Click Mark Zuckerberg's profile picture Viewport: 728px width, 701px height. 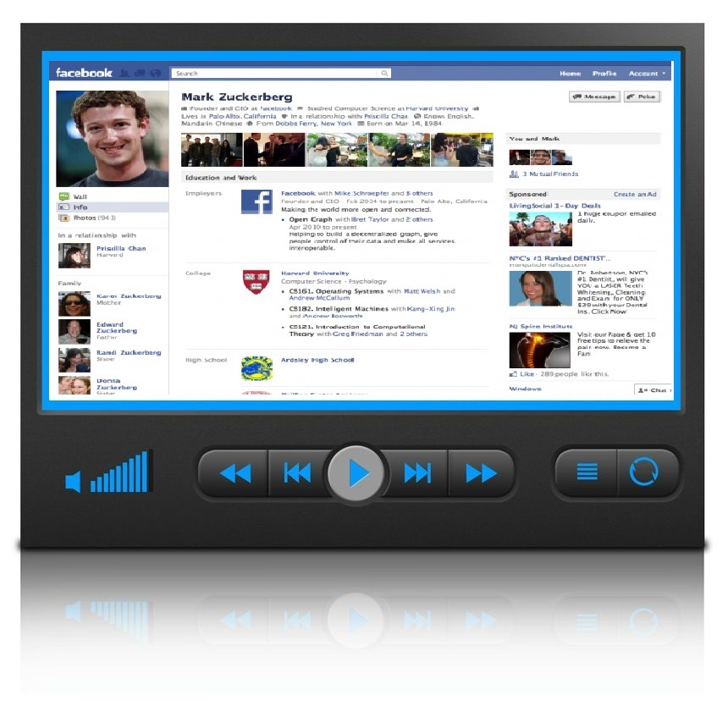112,139
